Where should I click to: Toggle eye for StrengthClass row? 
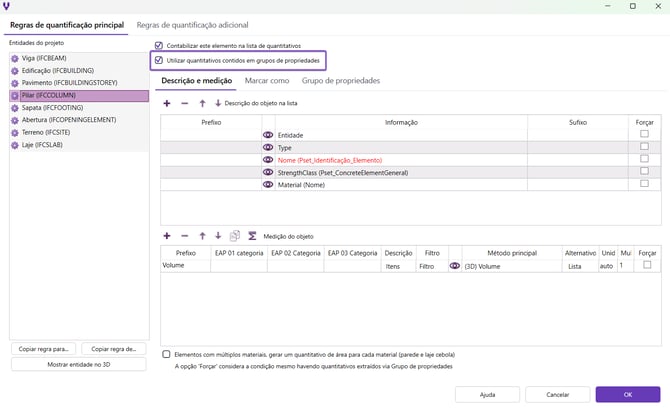(268, 172)
